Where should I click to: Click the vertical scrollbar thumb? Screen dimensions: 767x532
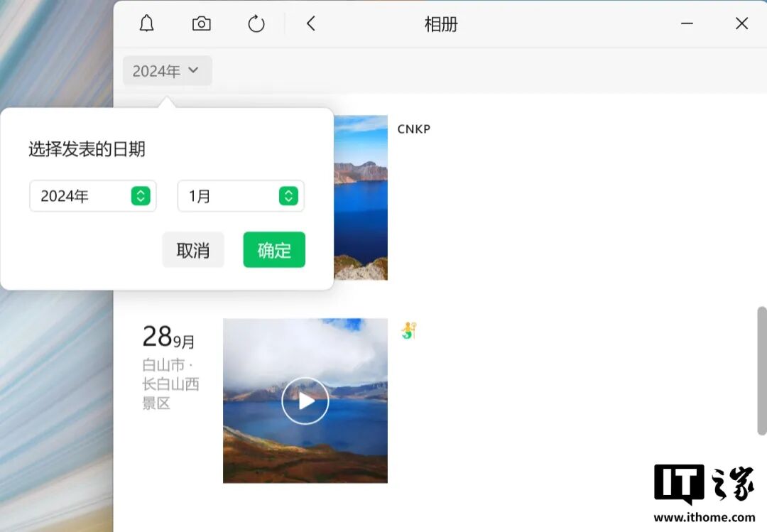[x=761, y=370]
